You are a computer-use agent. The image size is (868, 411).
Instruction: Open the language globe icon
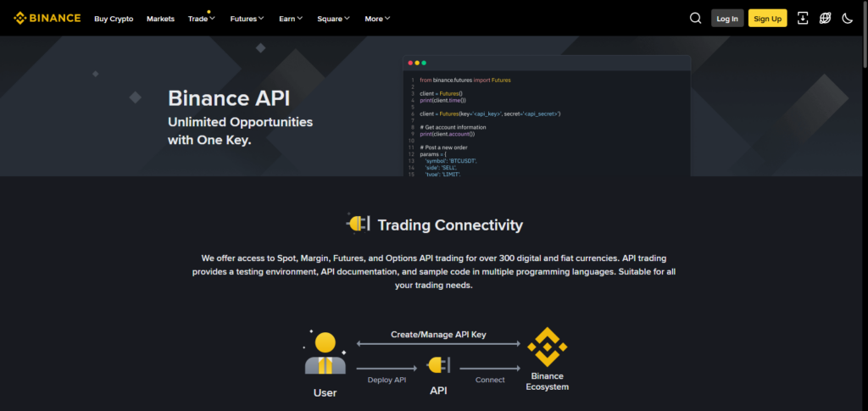[x=826, y=19]
